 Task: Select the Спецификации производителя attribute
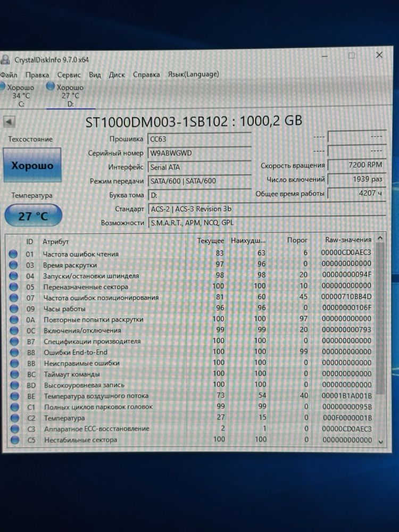[x=92, y=342]
